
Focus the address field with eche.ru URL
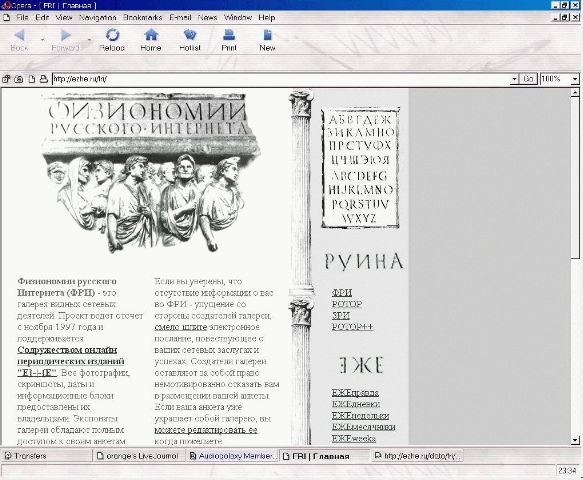click(x=281, y=79)
